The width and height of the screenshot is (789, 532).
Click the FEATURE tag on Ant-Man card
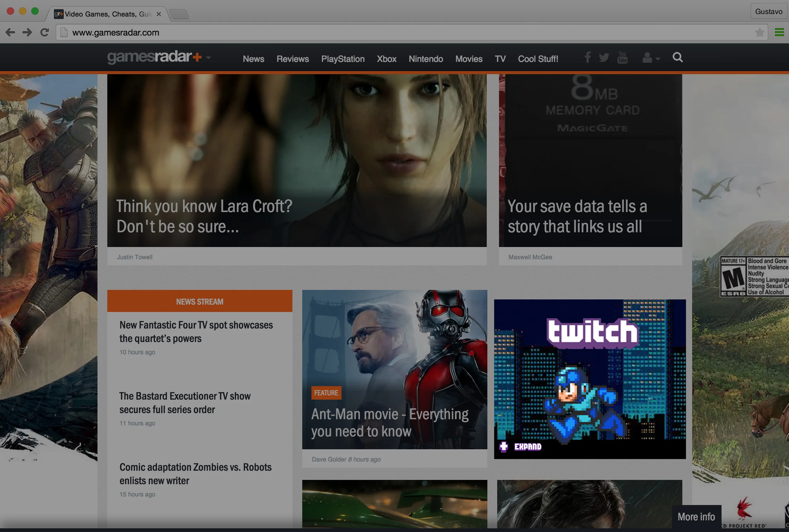[x=326, y=393]
